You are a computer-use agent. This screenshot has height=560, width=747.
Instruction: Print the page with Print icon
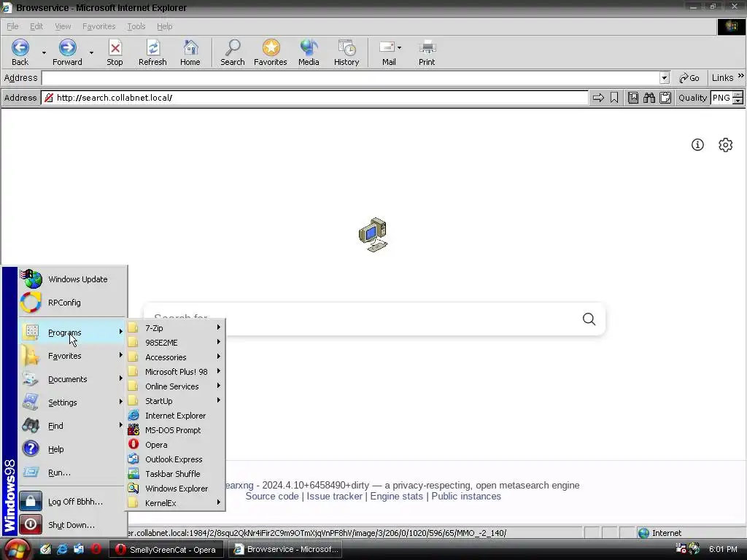click(427, 52)
